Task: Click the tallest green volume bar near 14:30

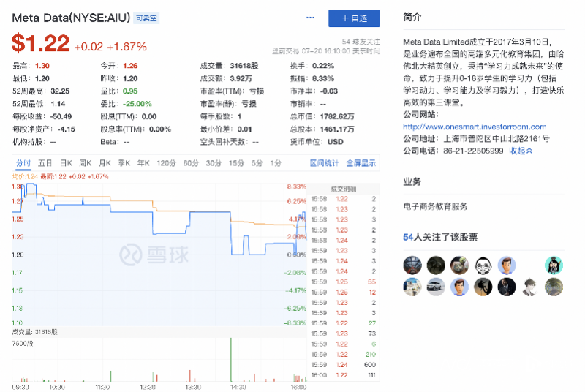Action: pyautogui.click(x=231, y=360)
